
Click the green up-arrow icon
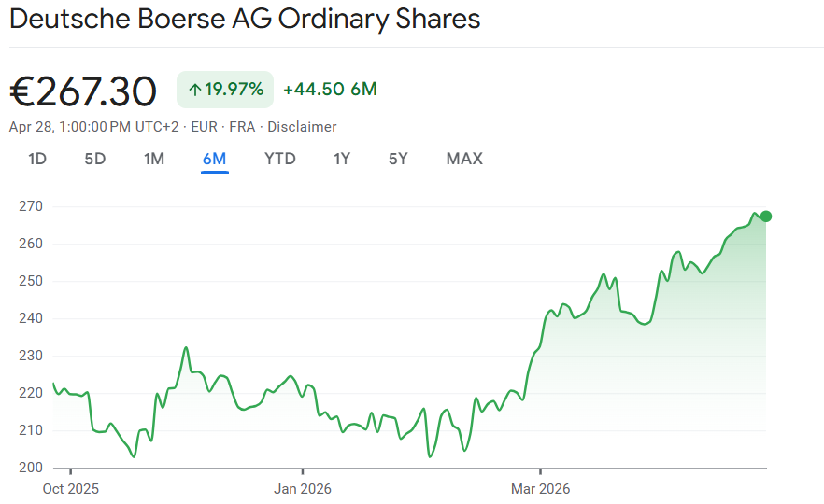pos(195,90)
